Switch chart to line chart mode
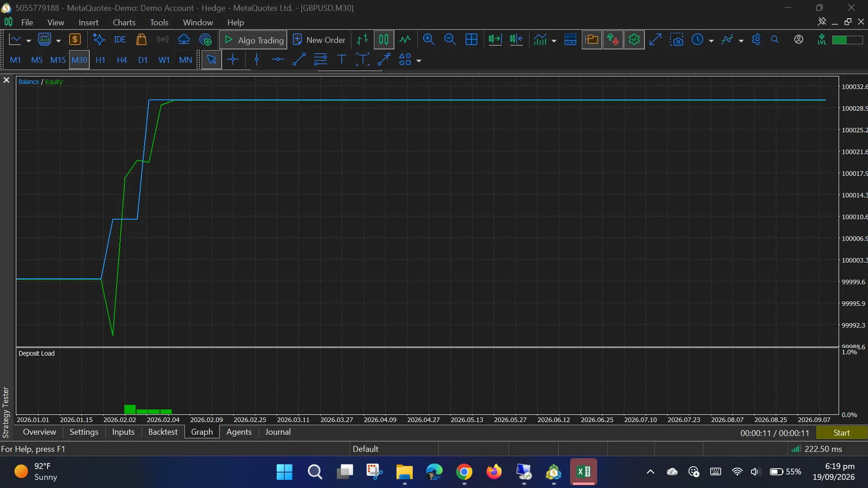The image size is (868, 488). pyautogui.click(x=405, y=40)
